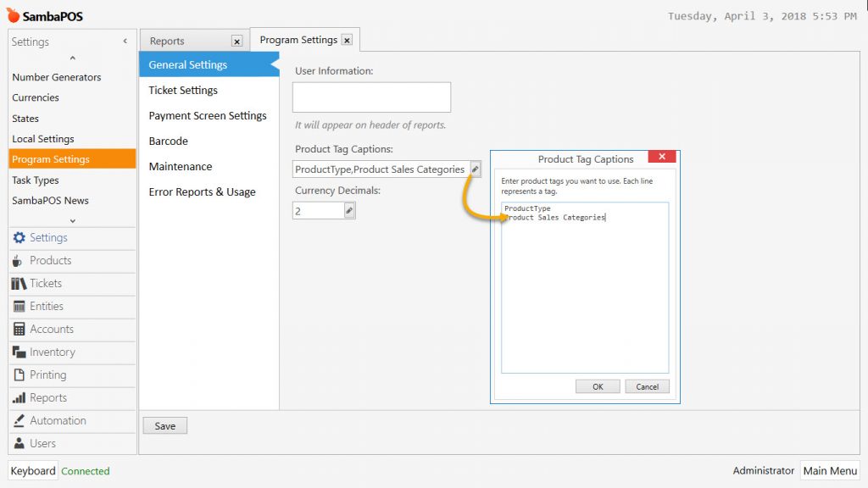Click the 'Product Sales Categories' line in dialog
Image resolution: width=868 pixels, height=488 pixels.
point(554,218)
